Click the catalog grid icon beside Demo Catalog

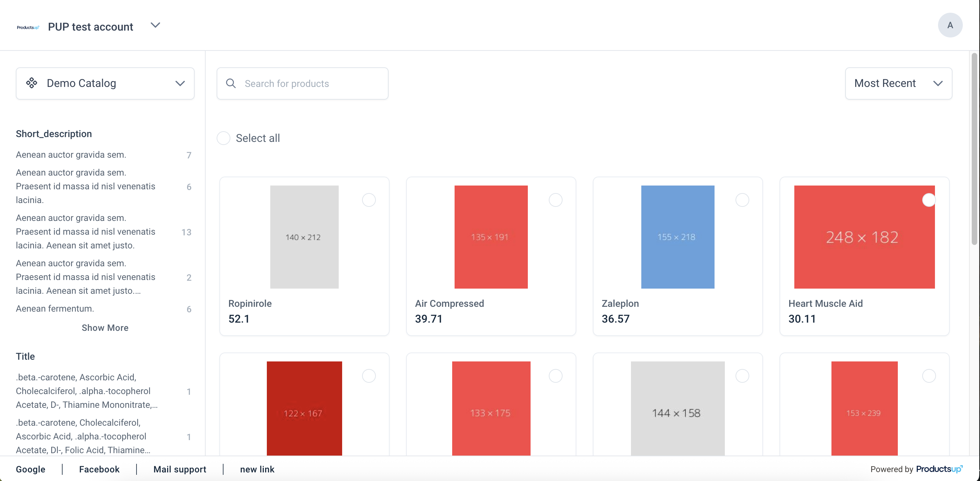(x=32, y=83)
